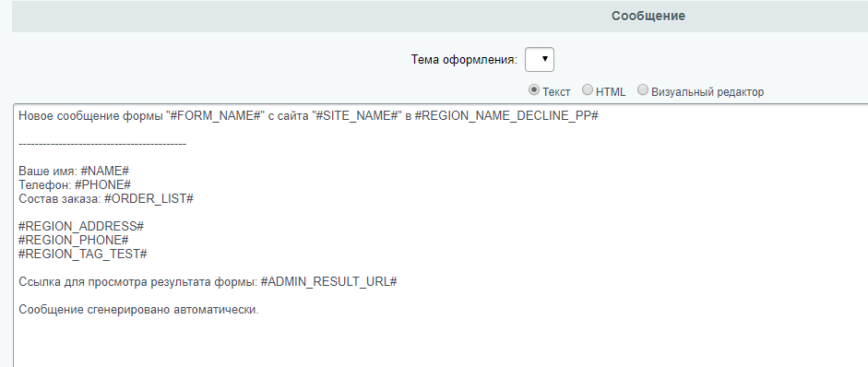Image resolution: width=868 pixels, height=367 pixels.
Task: Click the Сообщение section header
Action: pyautogui.click(x=648, y=17)
